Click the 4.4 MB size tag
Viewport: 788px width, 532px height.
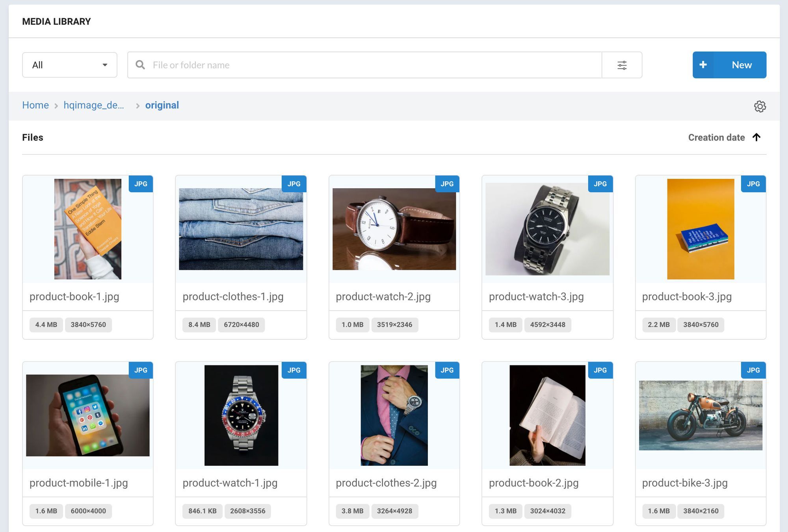46,325
